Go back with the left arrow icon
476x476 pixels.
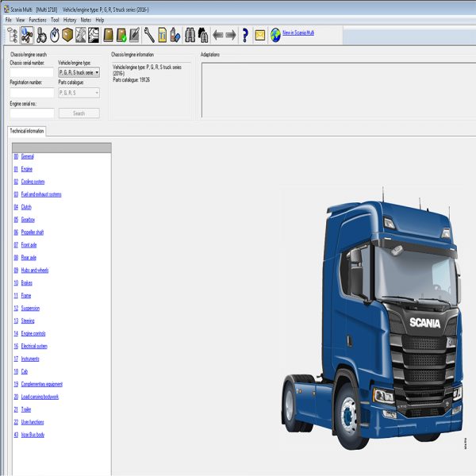[218, 35]
